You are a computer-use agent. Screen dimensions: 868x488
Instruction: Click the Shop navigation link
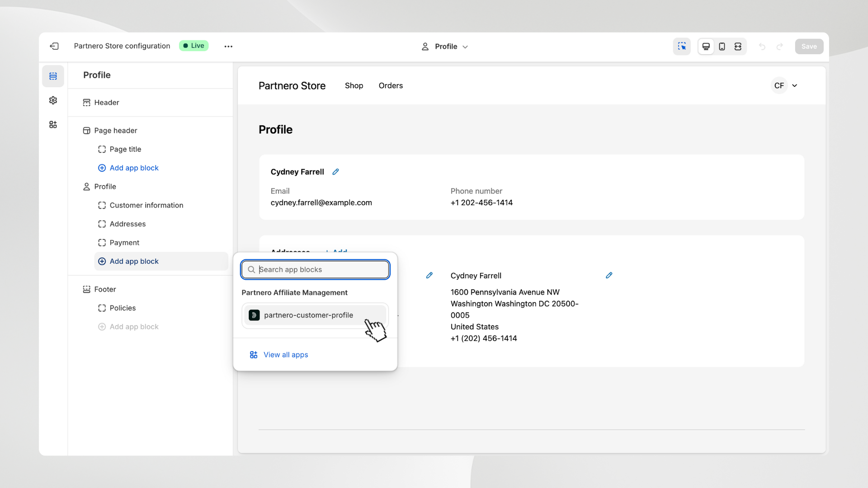tap(354, 85)
